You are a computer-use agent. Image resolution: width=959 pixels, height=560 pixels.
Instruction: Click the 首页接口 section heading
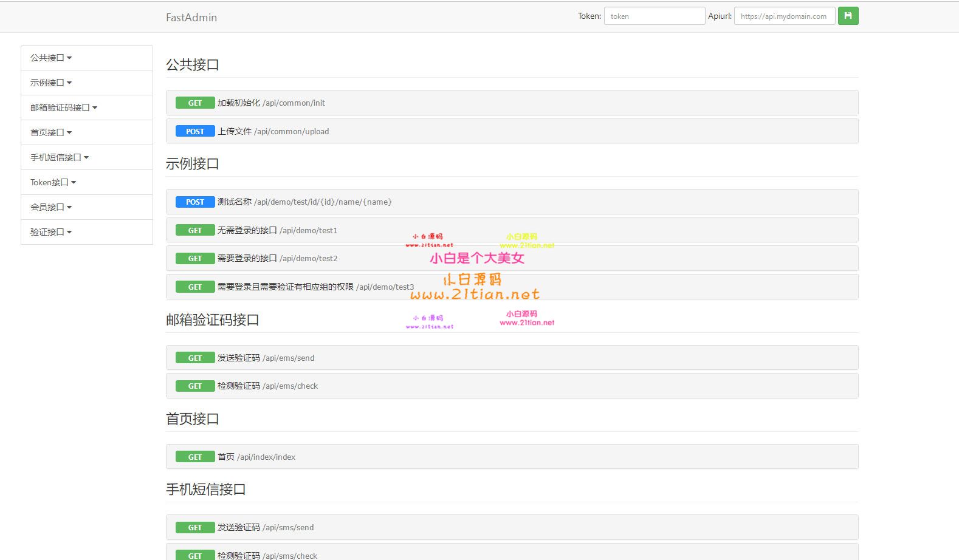[193, 418]
